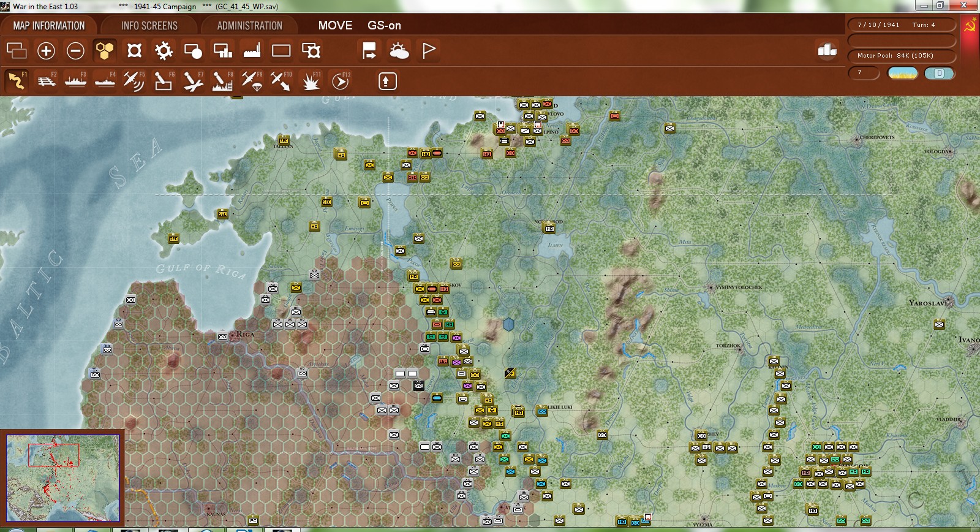Viewport: 980px width, 532px height.
Task: Select the HQ unit at Novgorod
Action: pyautogui.click(x=549, y=228)
